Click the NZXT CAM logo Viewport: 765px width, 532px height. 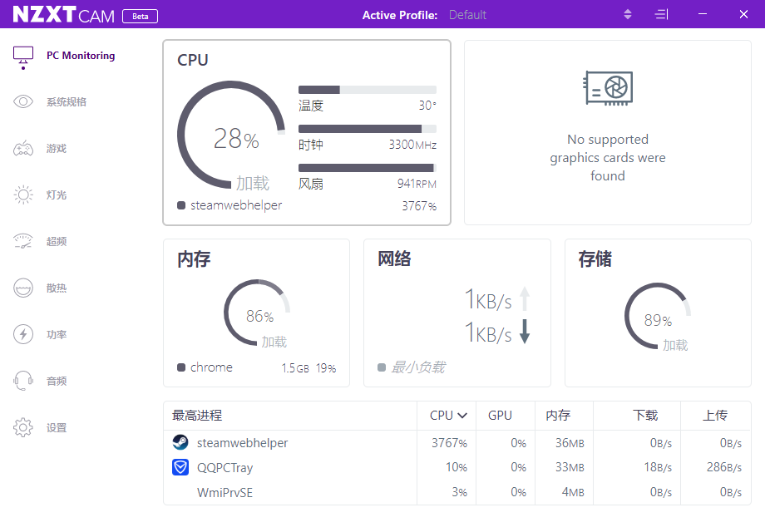coord(63,15)
